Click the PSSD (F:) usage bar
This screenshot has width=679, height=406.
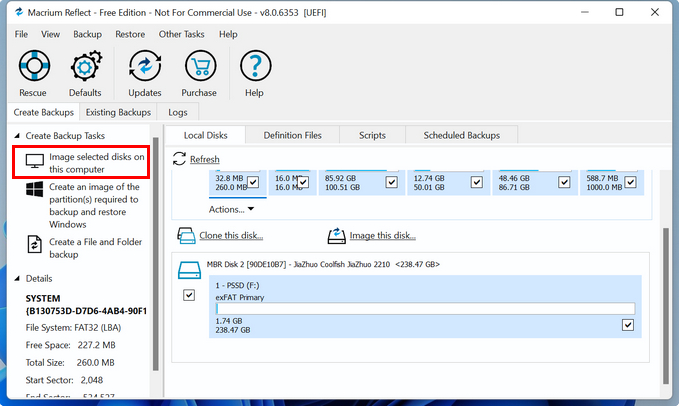pyautogui.click(x=425, y=309)
